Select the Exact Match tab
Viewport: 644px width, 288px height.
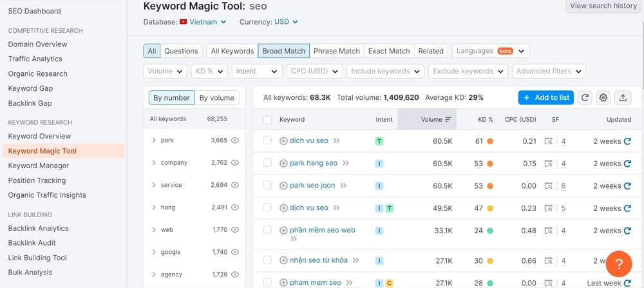pos(389,51)
